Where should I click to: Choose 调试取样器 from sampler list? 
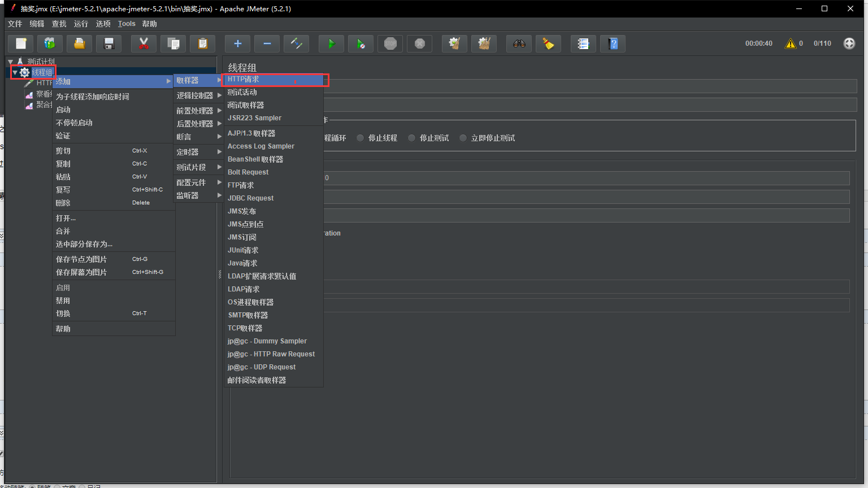pos(274,105)
